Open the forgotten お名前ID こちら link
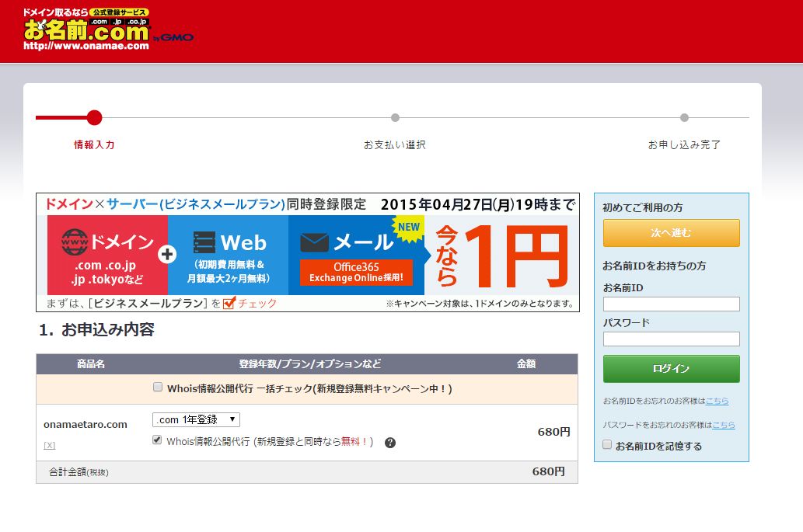The image size is (803, 532). tap(717, 401)
